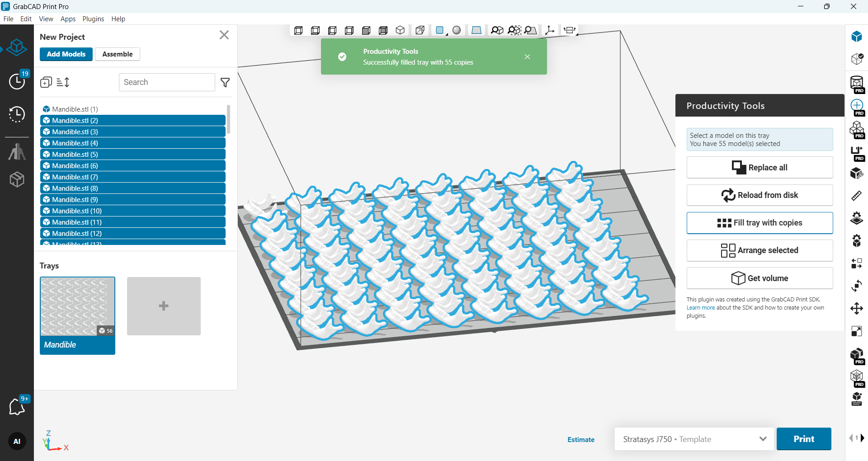
Task: Click the Fill tray with copies button
Action: 759,223
